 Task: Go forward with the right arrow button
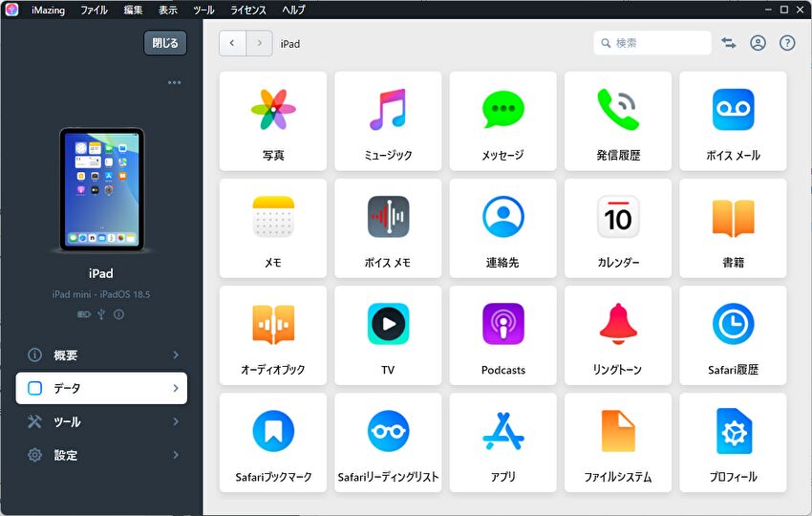259,43
